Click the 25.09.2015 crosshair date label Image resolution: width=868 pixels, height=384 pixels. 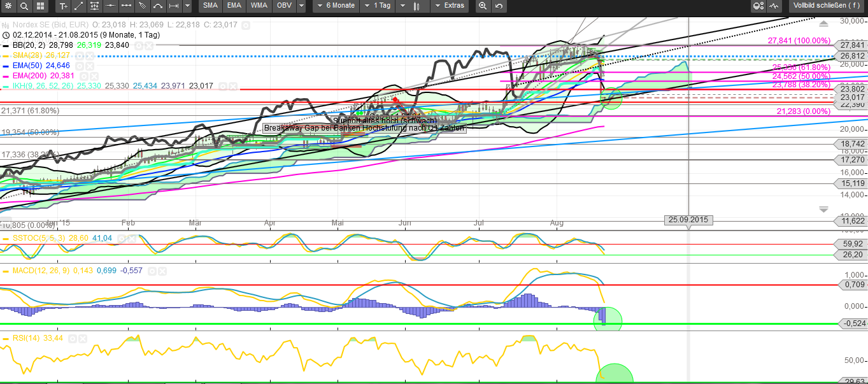coord(688,220)
